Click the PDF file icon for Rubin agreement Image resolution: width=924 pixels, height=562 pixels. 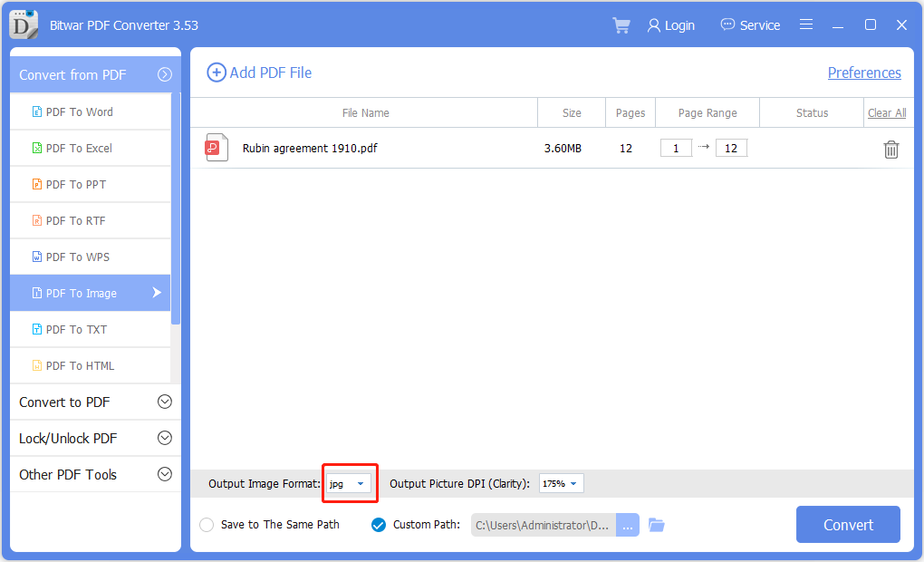point(217,148)
